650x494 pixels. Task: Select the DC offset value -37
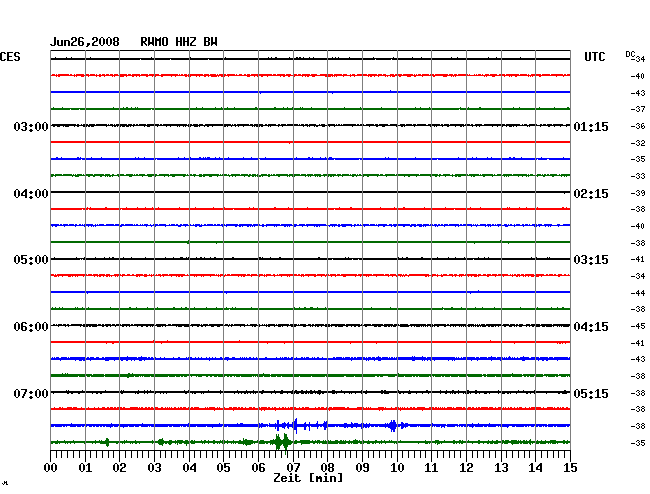638,109
